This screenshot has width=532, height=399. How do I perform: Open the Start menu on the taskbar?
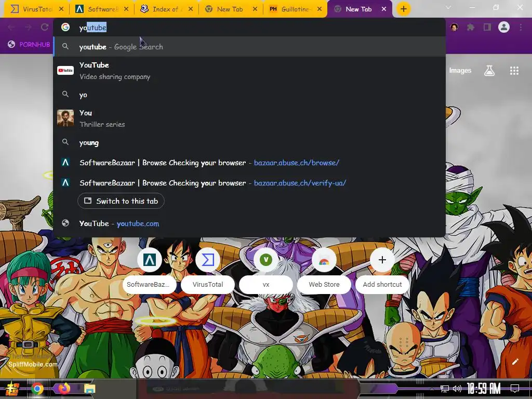[x=12, y=389]
